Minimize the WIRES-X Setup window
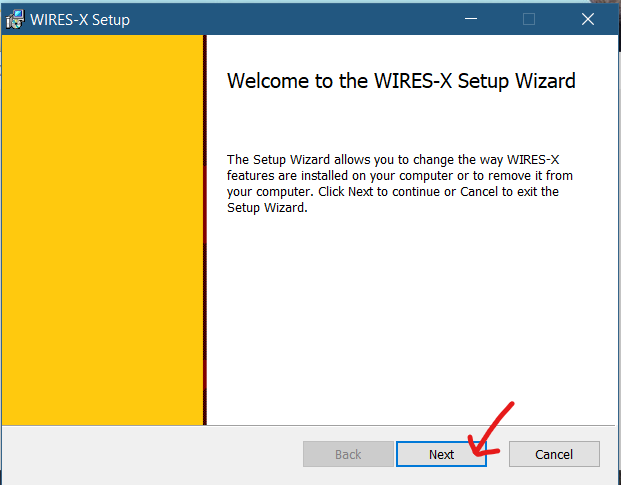Viewport: 621px width, 485px height. click(x=471, y=19)
